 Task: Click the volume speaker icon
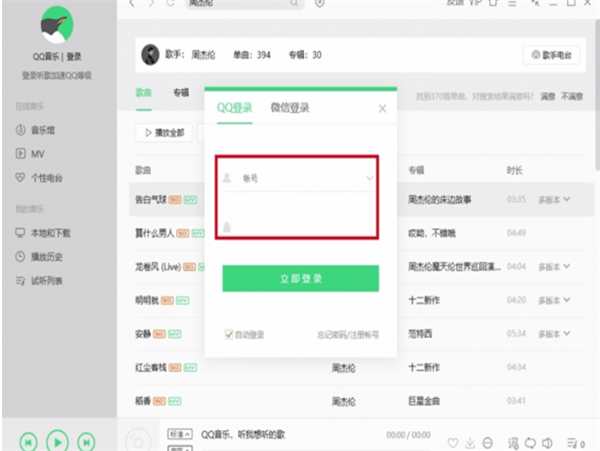(547, 443)
